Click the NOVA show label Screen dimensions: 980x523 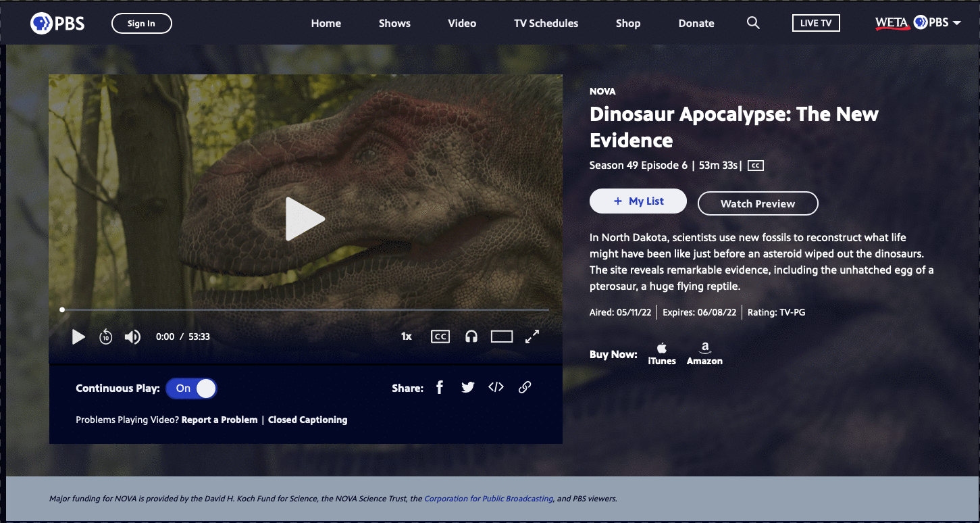[602, 91]
